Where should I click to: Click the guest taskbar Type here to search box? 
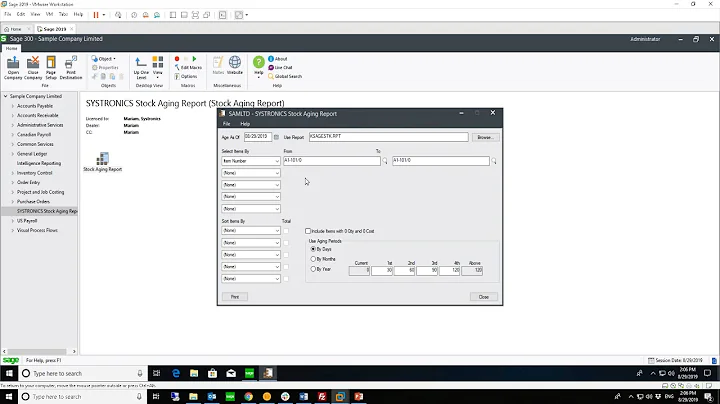click(x=83, y=373)
